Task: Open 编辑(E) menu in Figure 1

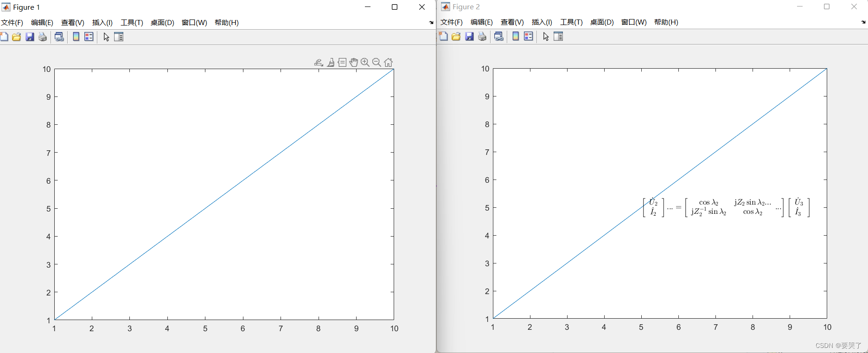Action: [42, 23]
